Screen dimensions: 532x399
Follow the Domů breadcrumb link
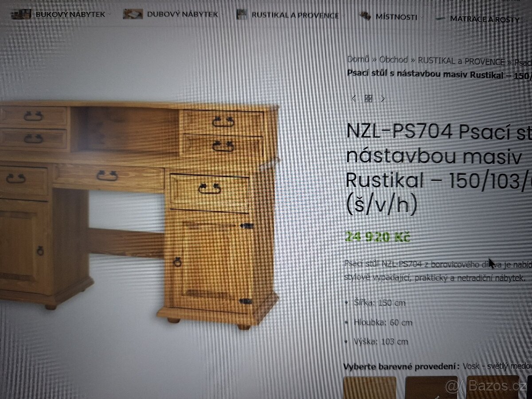pyautogui.click(x=358, y=59)
